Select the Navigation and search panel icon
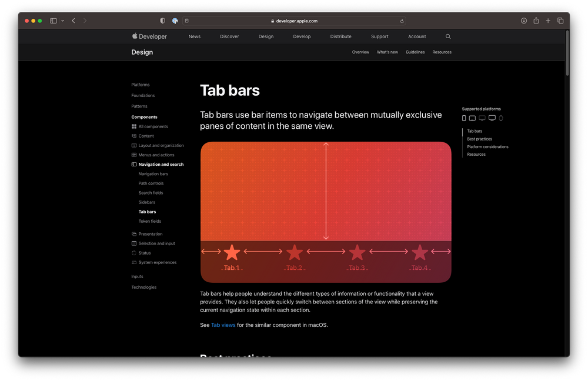The width and height of the screenshot is (588, 381). click(x=135, y=164)
